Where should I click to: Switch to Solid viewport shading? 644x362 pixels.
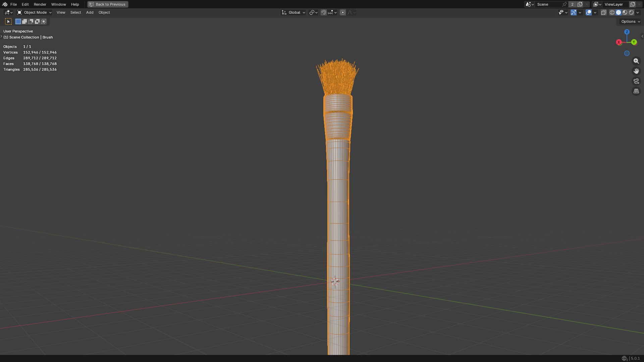click(x=619, y=12)
